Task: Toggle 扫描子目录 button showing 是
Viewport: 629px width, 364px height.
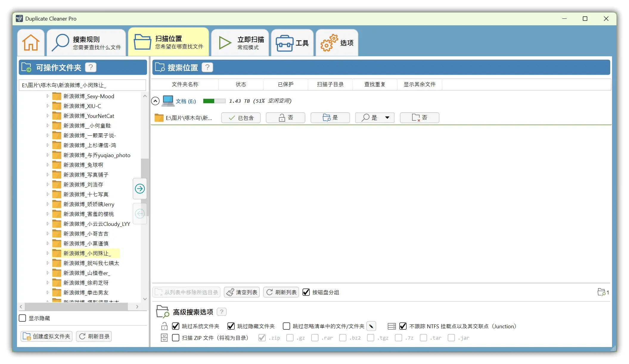Action: [330, 118]
